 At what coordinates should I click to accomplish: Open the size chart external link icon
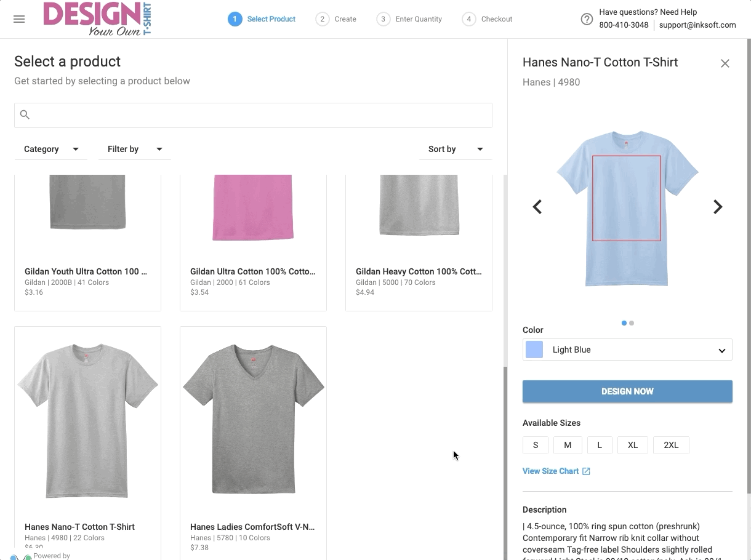(584, 471)
